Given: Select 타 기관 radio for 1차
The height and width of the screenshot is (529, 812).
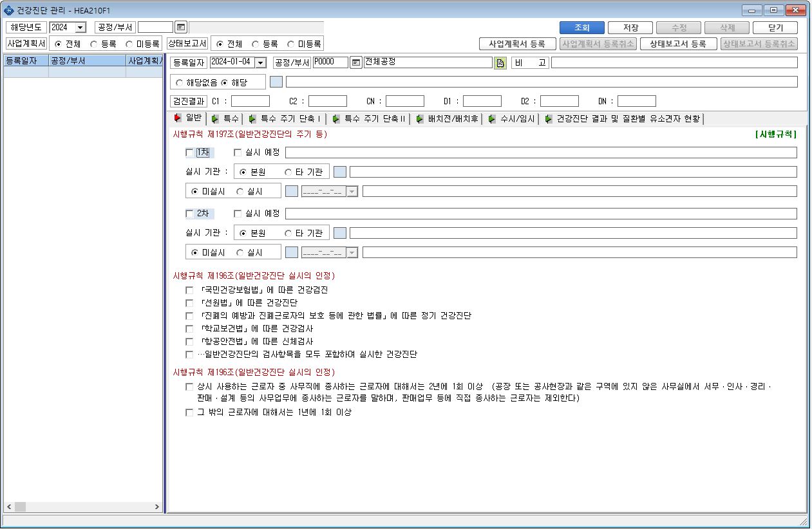Looking at the screenshot, I should tap(288, 172).
